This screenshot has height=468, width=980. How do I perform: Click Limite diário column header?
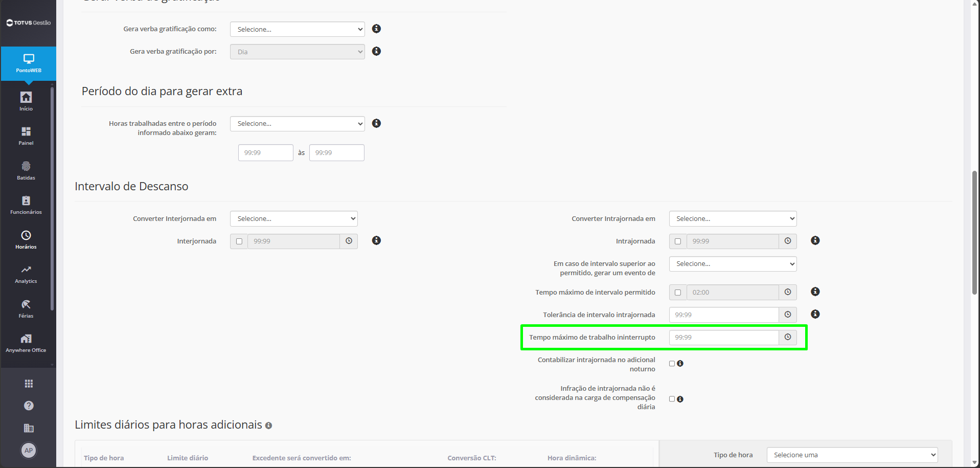188,458
